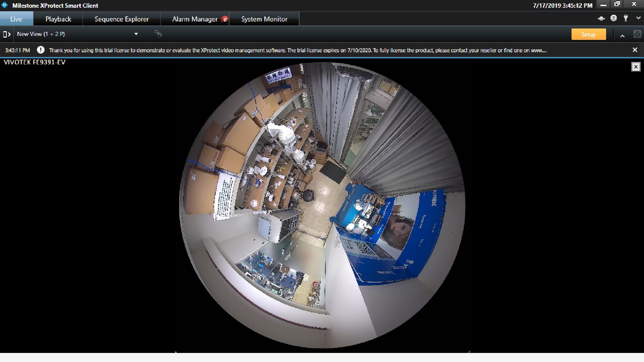The height and width of the screenshot is (362, 644).
Task: Switch to the Live tab
Action: 16,19
